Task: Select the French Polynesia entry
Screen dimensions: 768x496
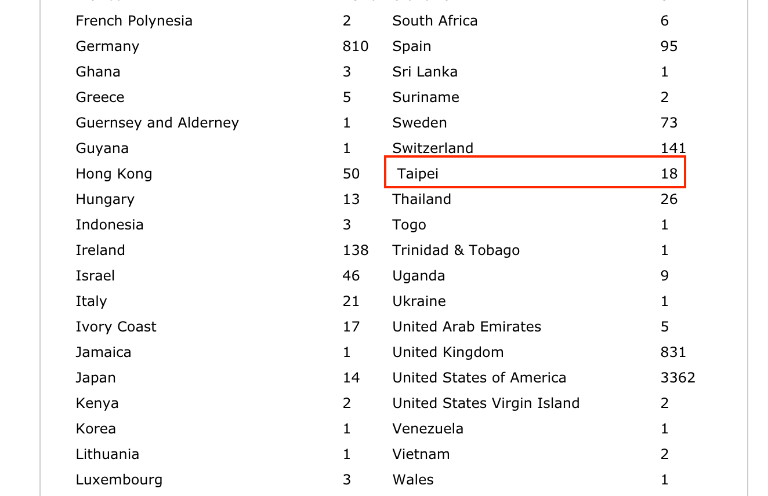Action: pyautogui.click(x=134, y=21)
